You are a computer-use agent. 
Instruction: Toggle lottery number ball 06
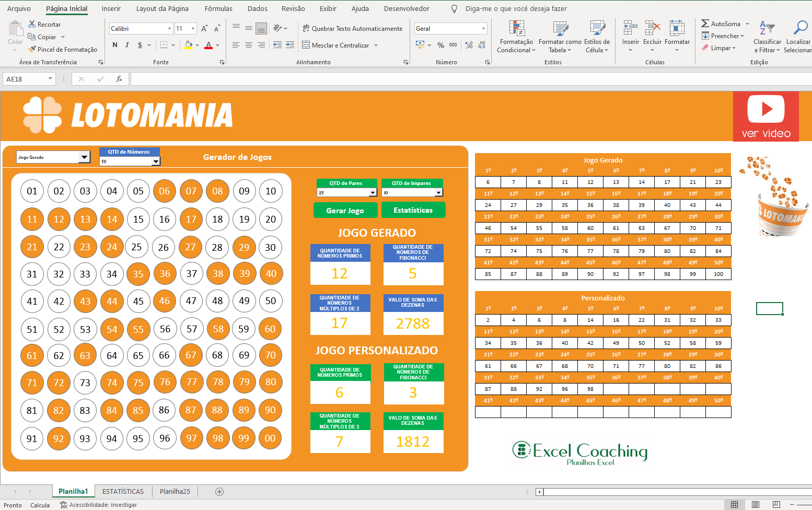pos(165,191)
